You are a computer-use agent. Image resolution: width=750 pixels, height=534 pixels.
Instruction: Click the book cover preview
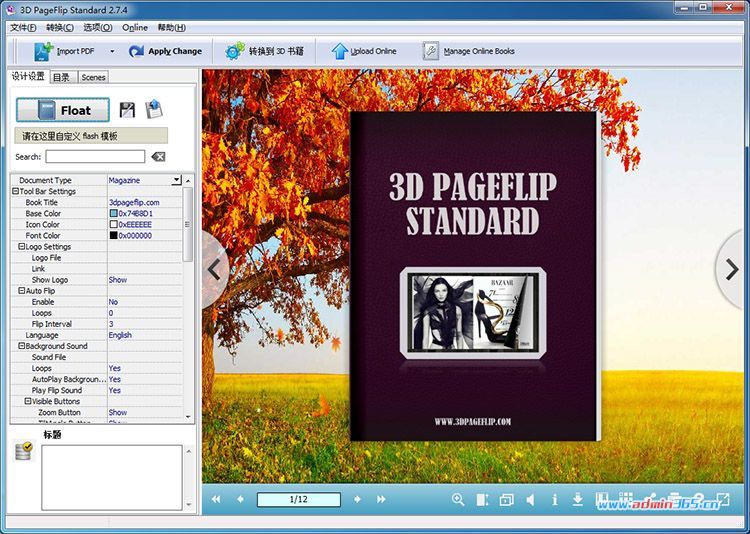[x=474, y=276]
